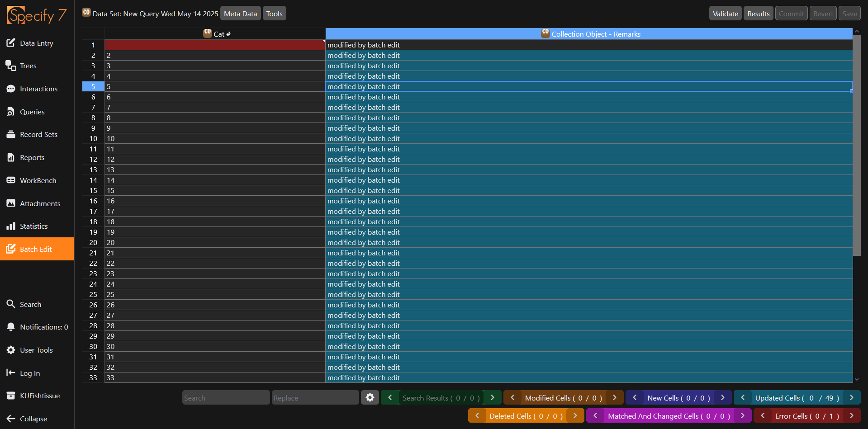Toggle Error Cells highlighting
The height and width of the screenshot is (429, 868).
coord(807,416)
